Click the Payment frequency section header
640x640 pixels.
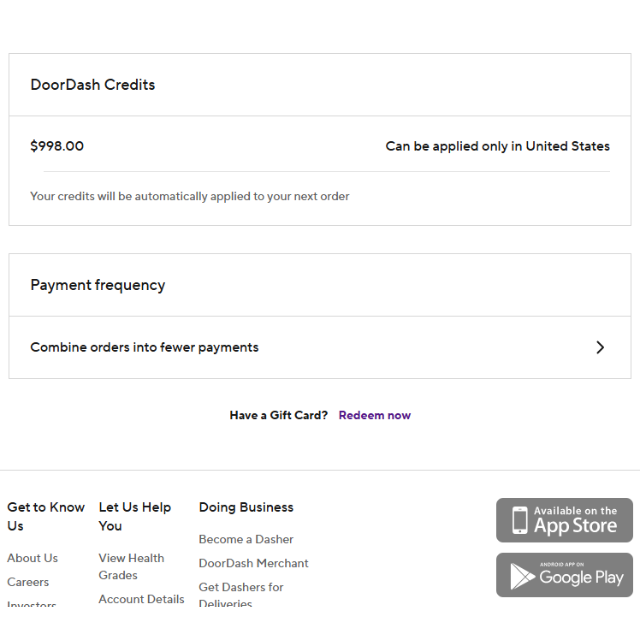pos(98,285)
